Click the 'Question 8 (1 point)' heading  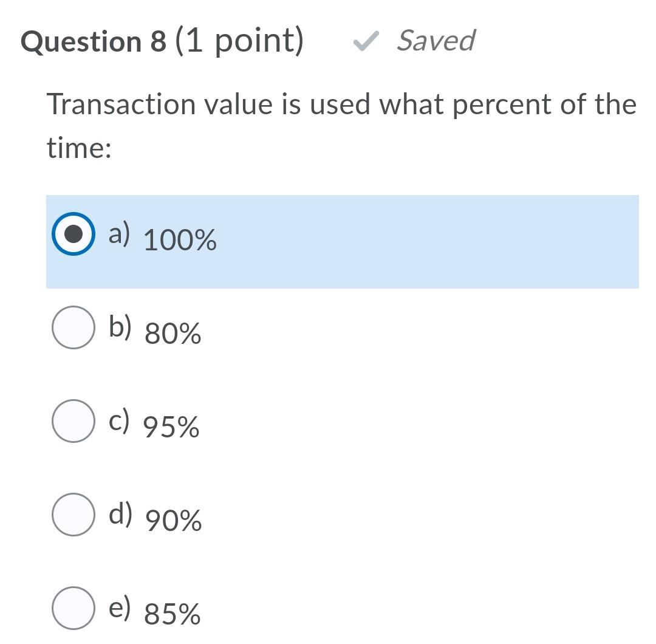(162, 41)
